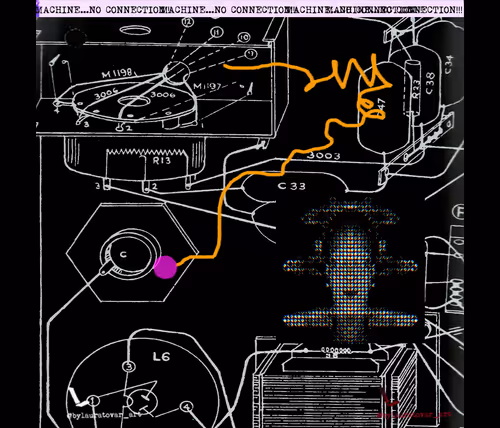Click the C38 capacitor label
The height and width of the screenshot is (428, 500).
pos(430,83)
